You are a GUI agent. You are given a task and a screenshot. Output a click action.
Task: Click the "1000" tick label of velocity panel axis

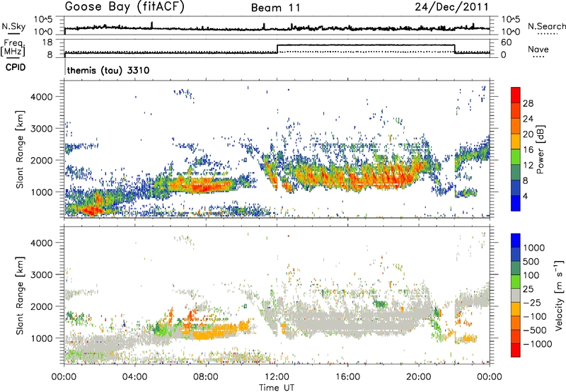pyautogui.click(x=41, y=338)
